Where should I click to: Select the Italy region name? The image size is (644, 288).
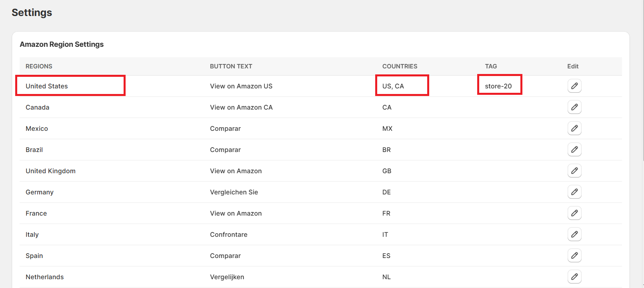pos(32,234)
